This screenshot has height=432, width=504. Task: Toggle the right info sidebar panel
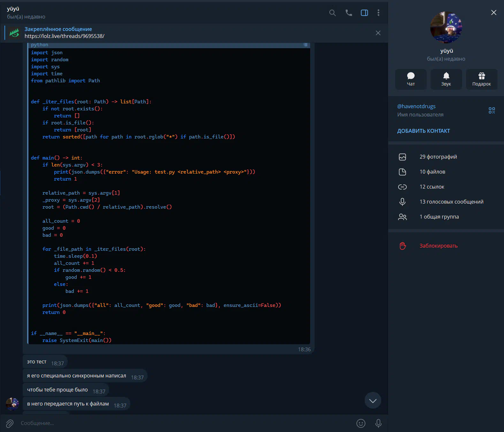coord(364,13)
